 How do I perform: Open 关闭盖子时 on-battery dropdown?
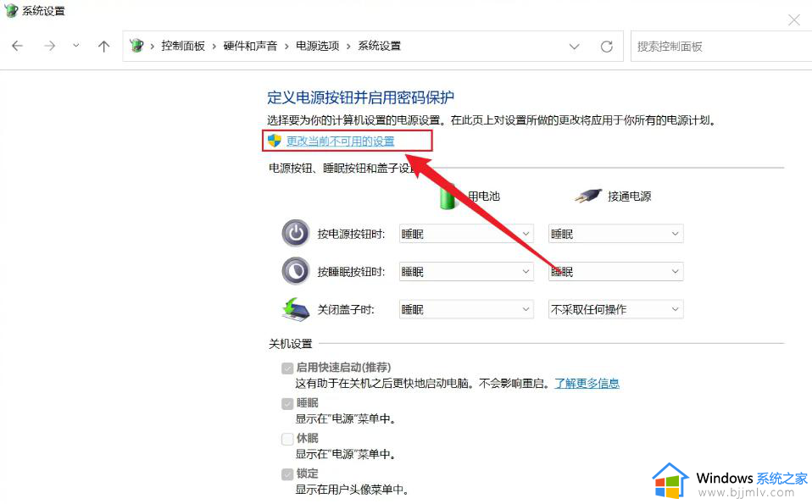pos(466,309)
